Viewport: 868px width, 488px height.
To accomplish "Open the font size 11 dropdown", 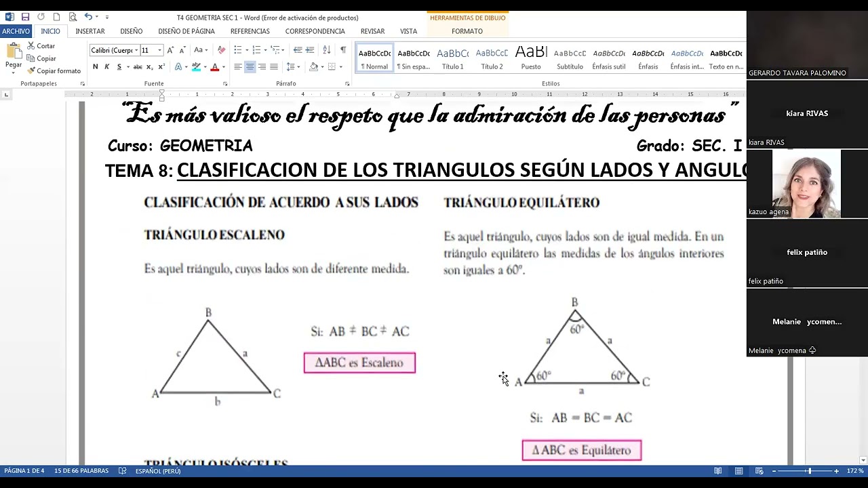I will [159, 50].
